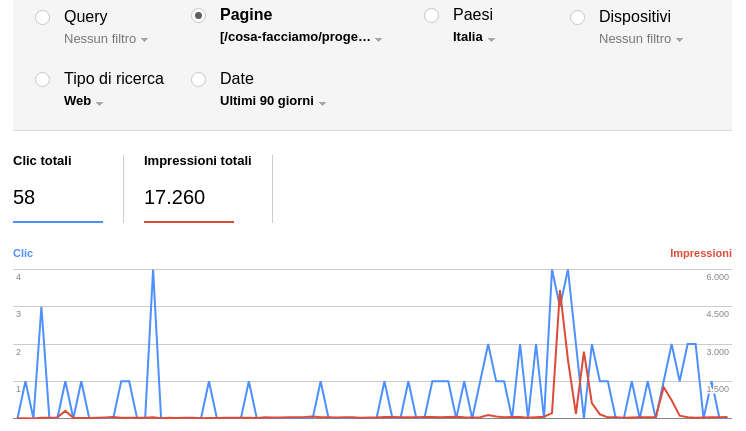Viewport: 746px width, 431px height.
Task: Click the Impressioni totali metric card
Action: [x=197, y=187]
